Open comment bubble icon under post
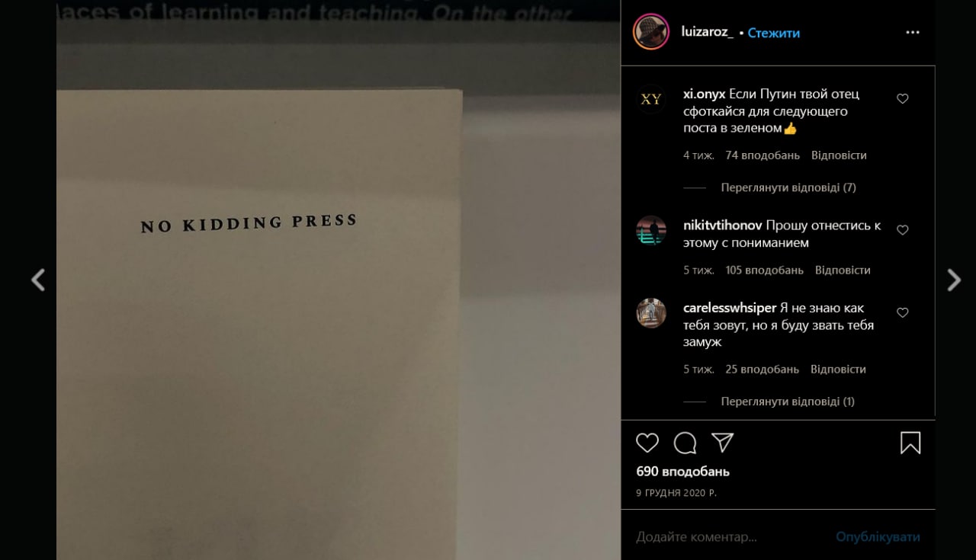This screenshot has width=976, height=560. pyautogui.click(x=685, y=443)
